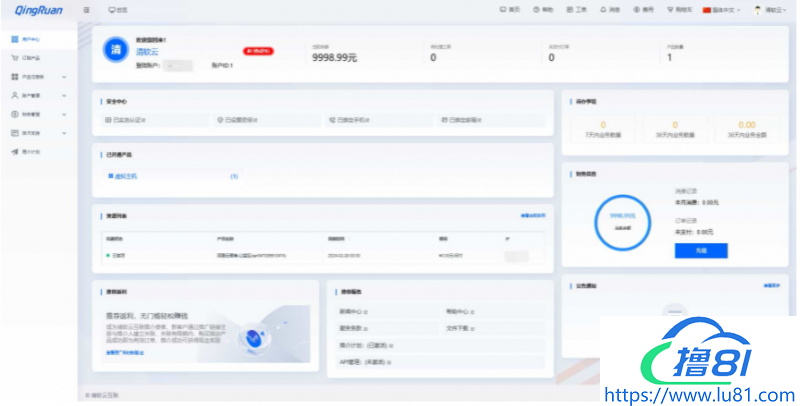Click the blue 充值 recharge button
800x406 pixels.
[x=700, y=251]
